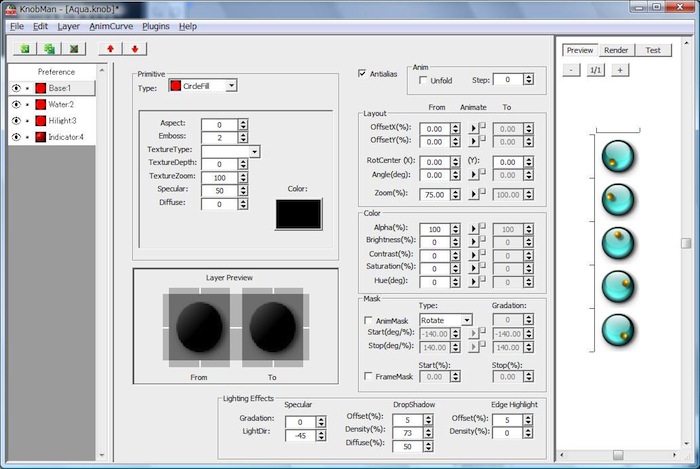Open the Mask Type Rotate dropdown
This screenshot has height=469, width=700.
467,320
